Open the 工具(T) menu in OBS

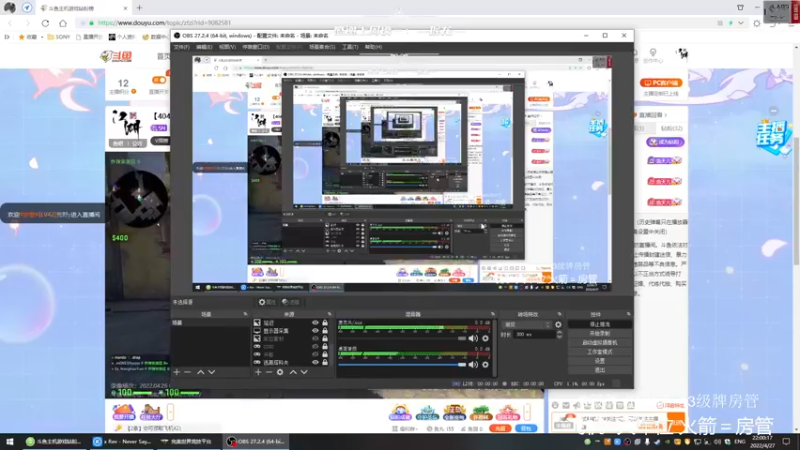pyautogui.click(x=350, y=47)
